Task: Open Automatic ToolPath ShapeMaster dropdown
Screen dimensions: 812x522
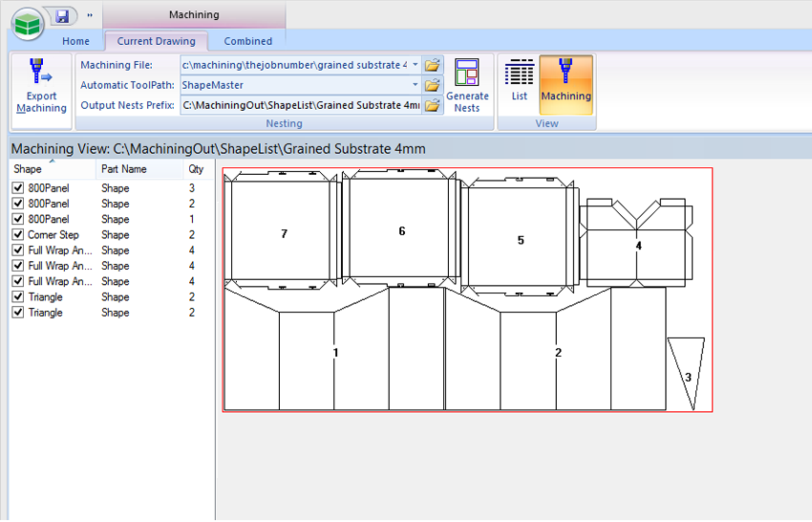Action: pyautogui.click(x=416, y=85)
